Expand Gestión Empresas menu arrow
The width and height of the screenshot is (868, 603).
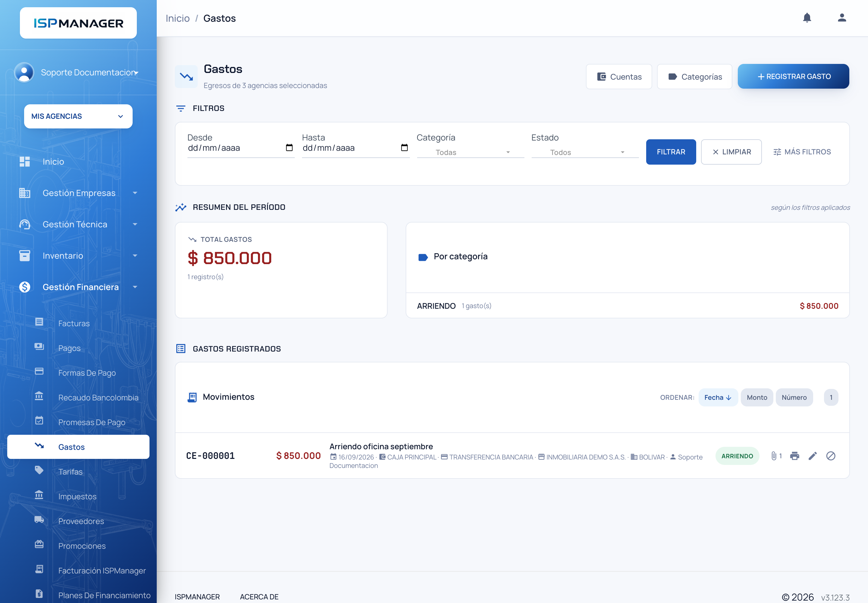[135, 193]
